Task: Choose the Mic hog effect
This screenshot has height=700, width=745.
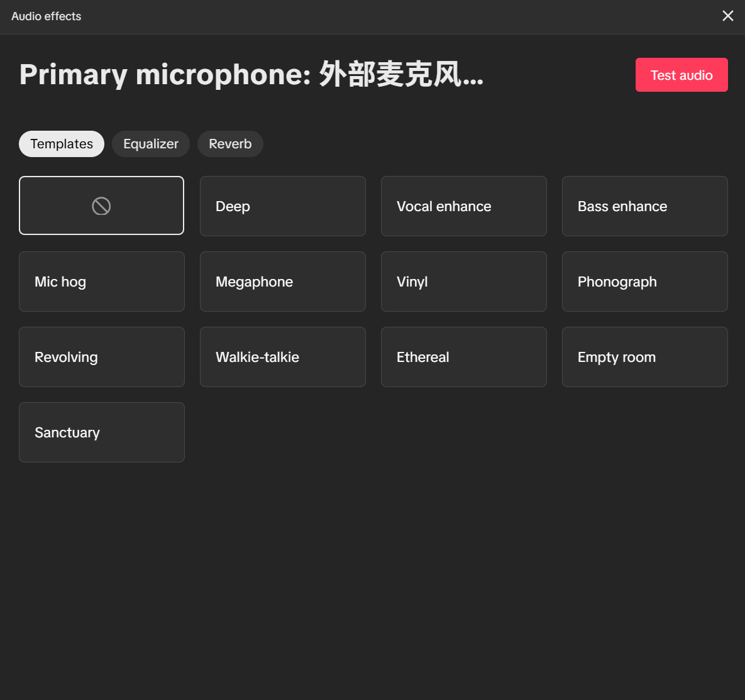Action: (x=101, y=282)
